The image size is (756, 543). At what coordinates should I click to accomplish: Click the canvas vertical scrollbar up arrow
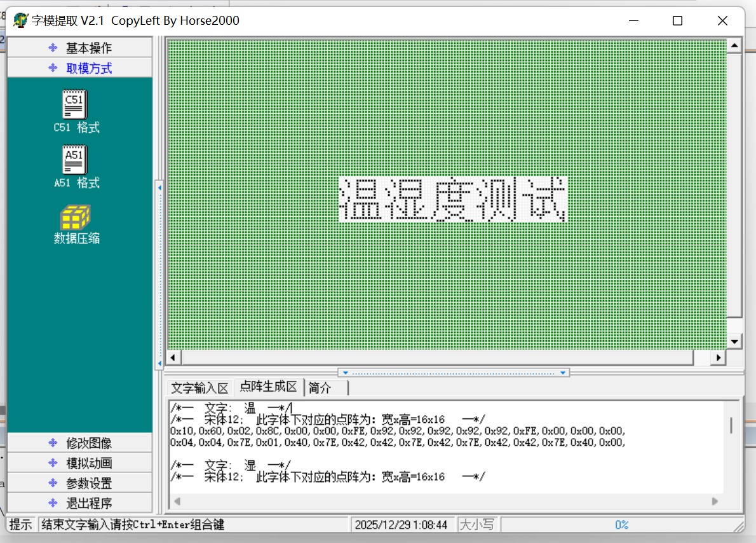click(734, 46)
